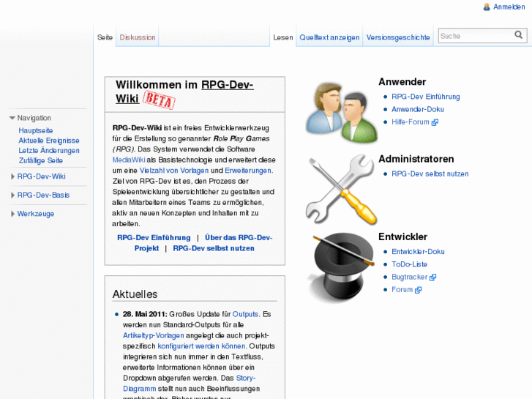Open RPG-Dev Einführung under Anwender
This screenshot has height=399, width=532.
[425, 97]
